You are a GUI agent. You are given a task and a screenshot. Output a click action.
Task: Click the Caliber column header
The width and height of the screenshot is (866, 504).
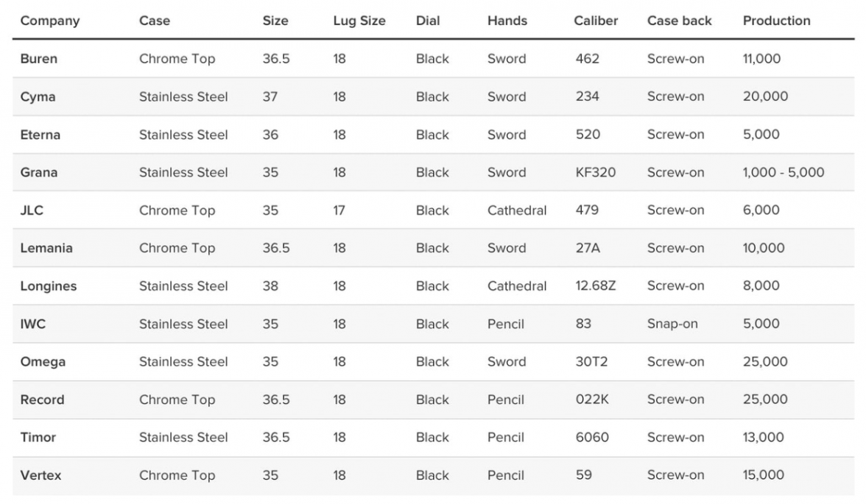[x=596, y=21]
